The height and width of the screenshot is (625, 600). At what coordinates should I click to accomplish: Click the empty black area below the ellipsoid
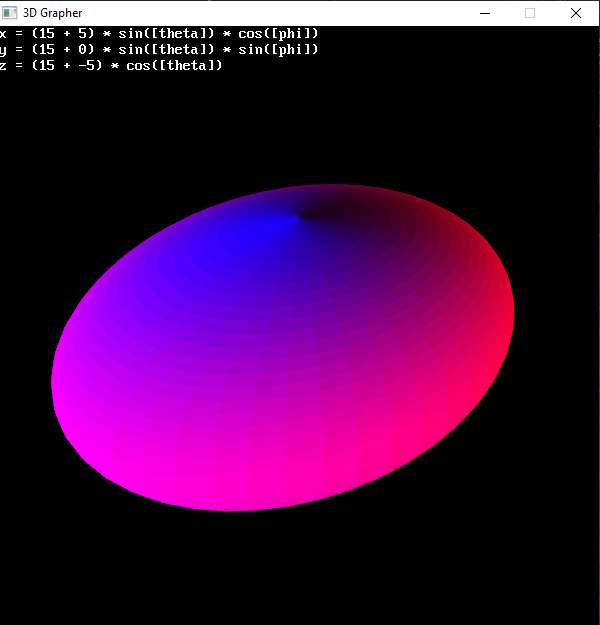coord(300,570)
